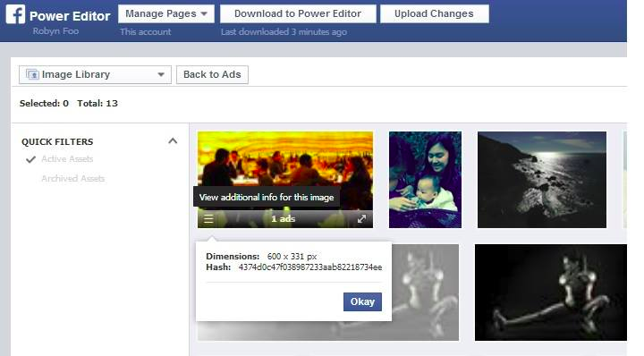Click Download to Power Editor
644x356 pixels.
pyautogui.click(x=298, y=13)
